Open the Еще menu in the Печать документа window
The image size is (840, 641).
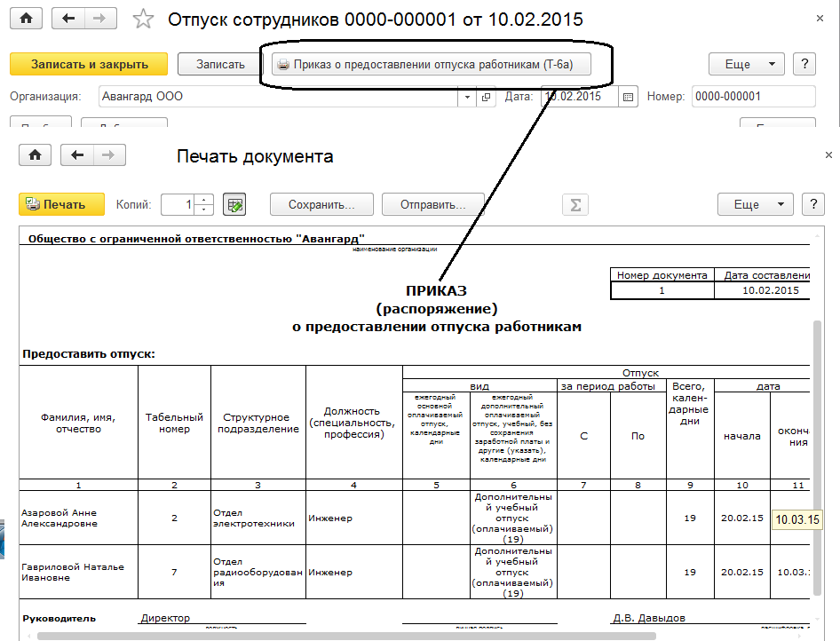click(756, 204)
